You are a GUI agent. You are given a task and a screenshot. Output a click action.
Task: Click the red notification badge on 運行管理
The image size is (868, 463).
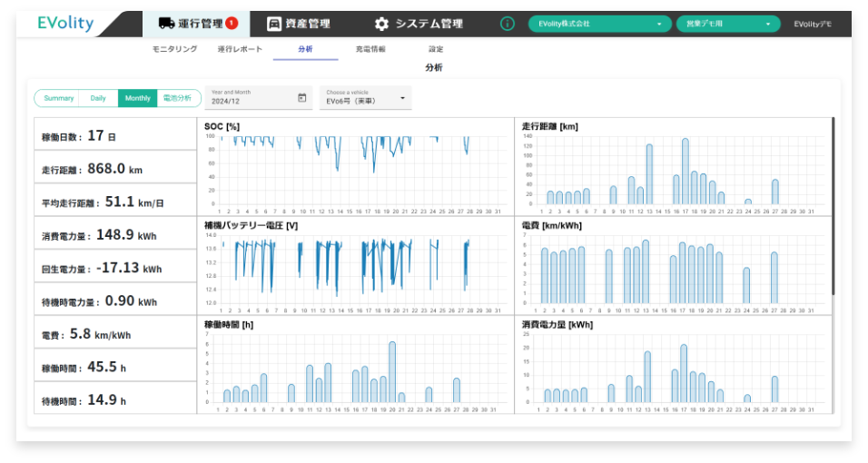tap(232, 23)
